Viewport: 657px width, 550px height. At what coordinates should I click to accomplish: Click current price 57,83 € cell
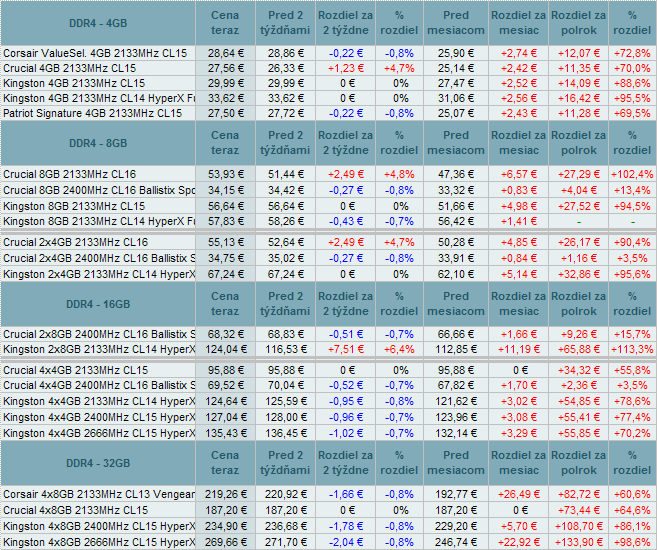[x=225, y=221]
